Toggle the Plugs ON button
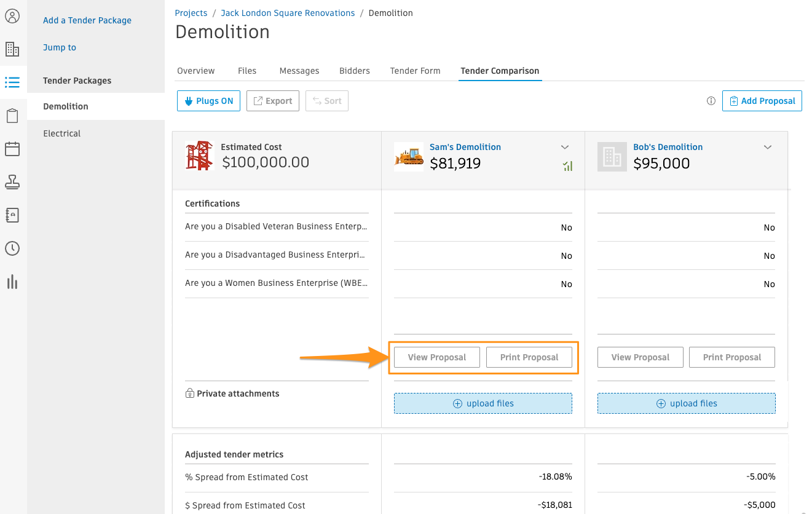This screenshot has width=812, height=514. tap(208, 101)
